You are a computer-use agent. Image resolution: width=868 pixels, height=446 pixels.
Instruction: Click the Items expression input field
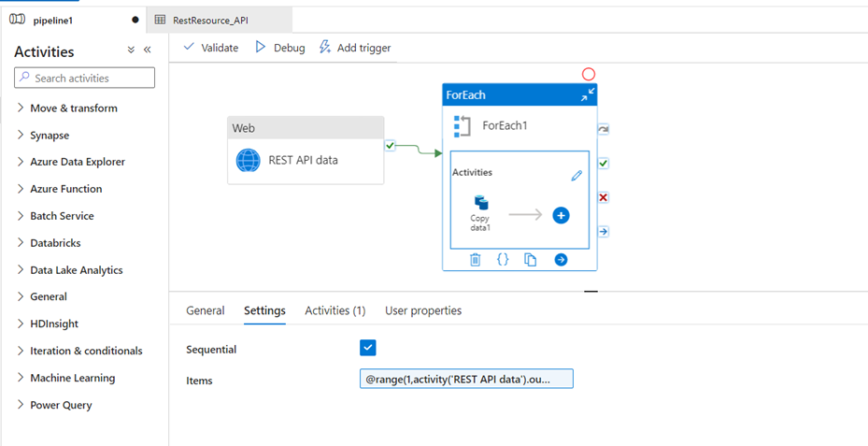[465, 380]
